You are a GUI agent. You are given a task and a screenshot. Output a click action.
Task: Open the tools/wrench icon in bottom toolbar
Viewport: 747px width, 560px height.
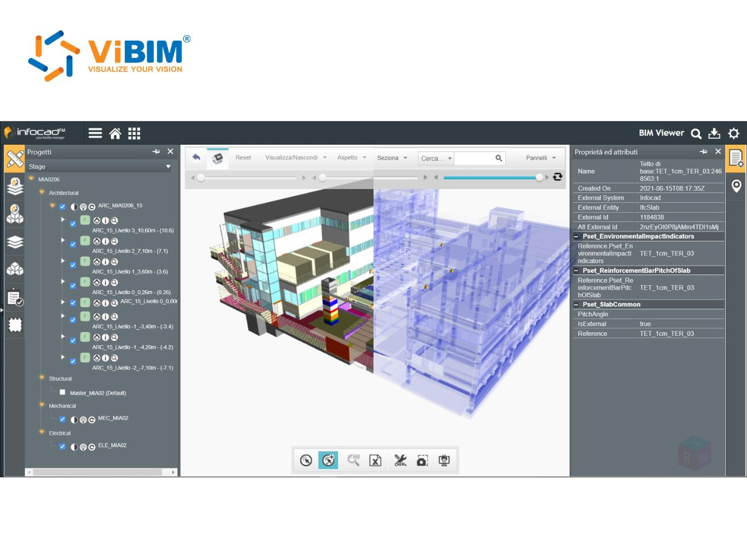pos(399,459)
